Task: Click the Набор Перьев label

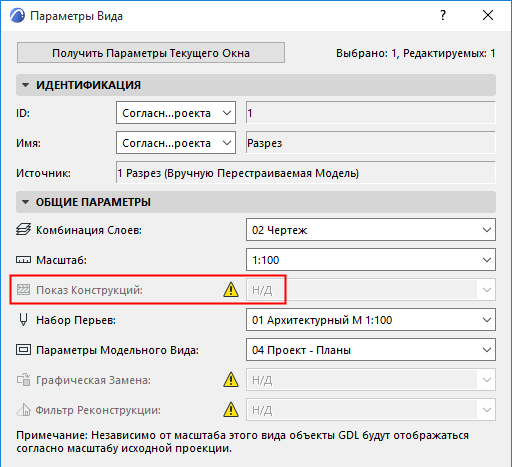Action: pos(76,320)
